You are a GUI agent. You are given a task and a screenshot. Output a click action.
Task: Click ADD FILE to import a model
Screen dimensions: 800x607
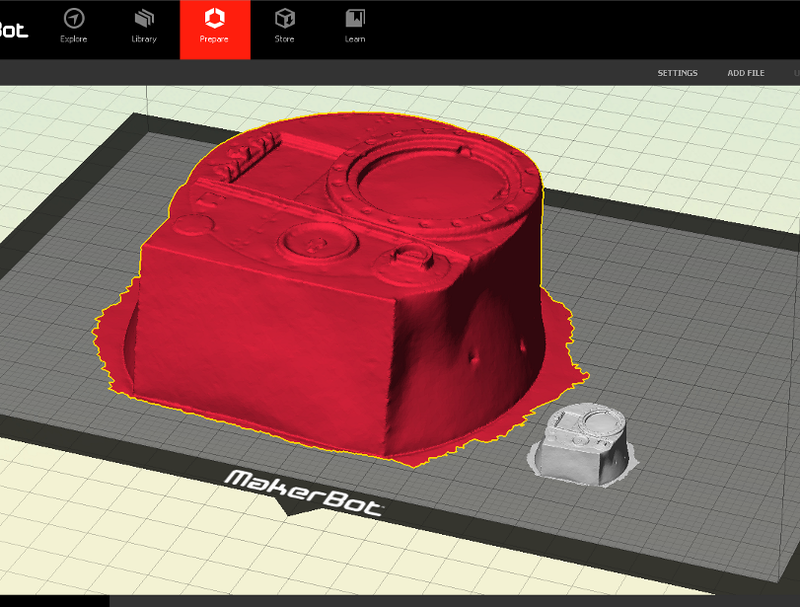(x=745, y=73)
